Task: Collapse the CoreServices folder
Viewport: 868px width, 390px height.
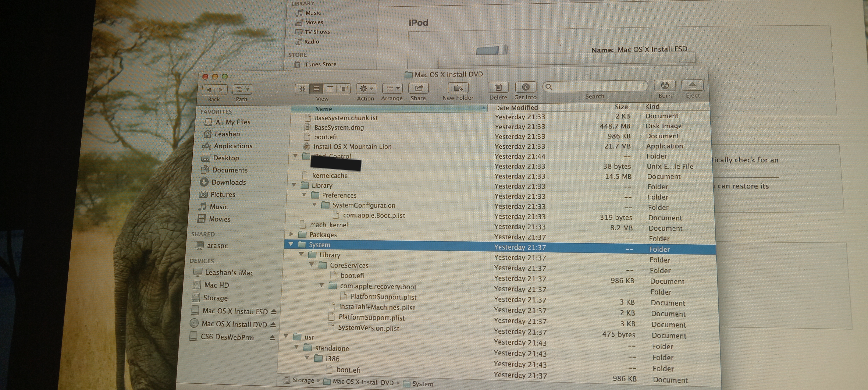Action: click(312, 265)
